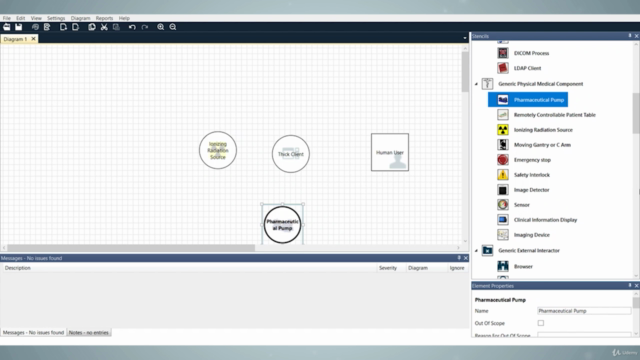Open the File menu
Image resolution: width=640 pixels, height=360 pixels.
(x=7, y=18)
